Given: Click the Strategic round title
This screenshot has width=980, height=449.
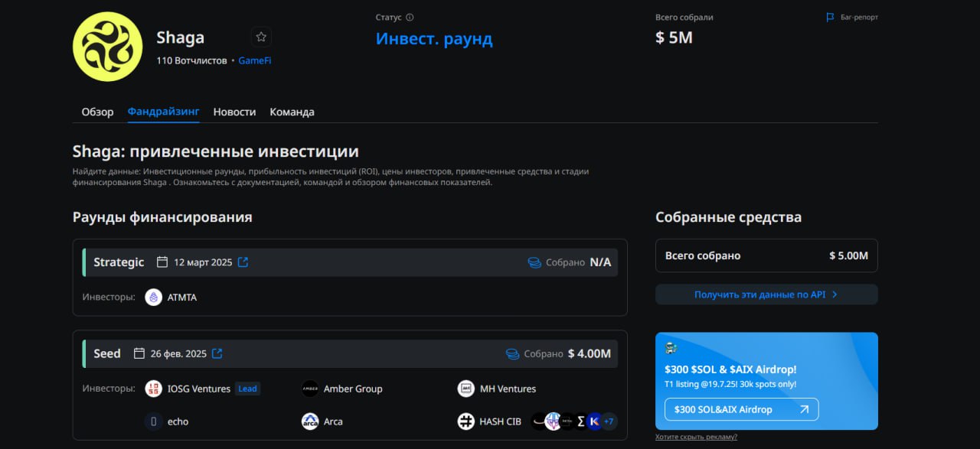Looking at the screenshot, I should point(119,262).
